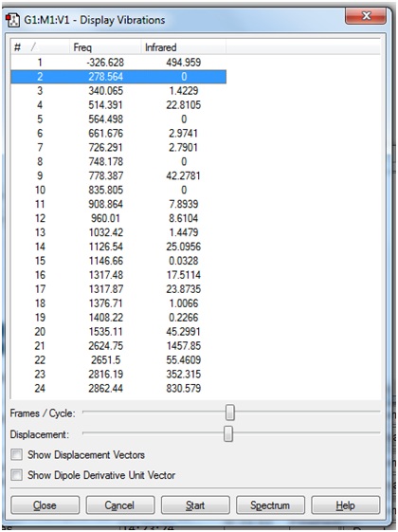Click infrared intensity 25.0956
Viewport: 398px width, 532px height.
[x=184, y=247]
